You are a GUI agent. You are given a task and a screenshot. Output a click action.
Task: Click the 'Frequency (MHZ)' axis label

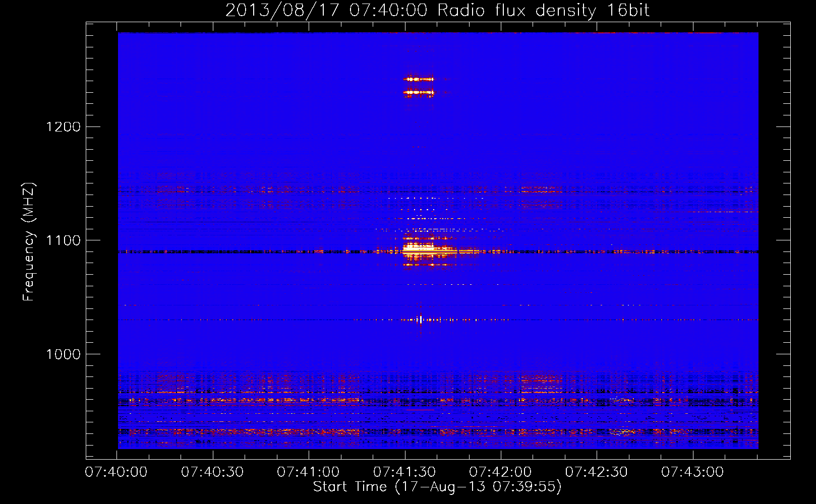pos(29,242)
